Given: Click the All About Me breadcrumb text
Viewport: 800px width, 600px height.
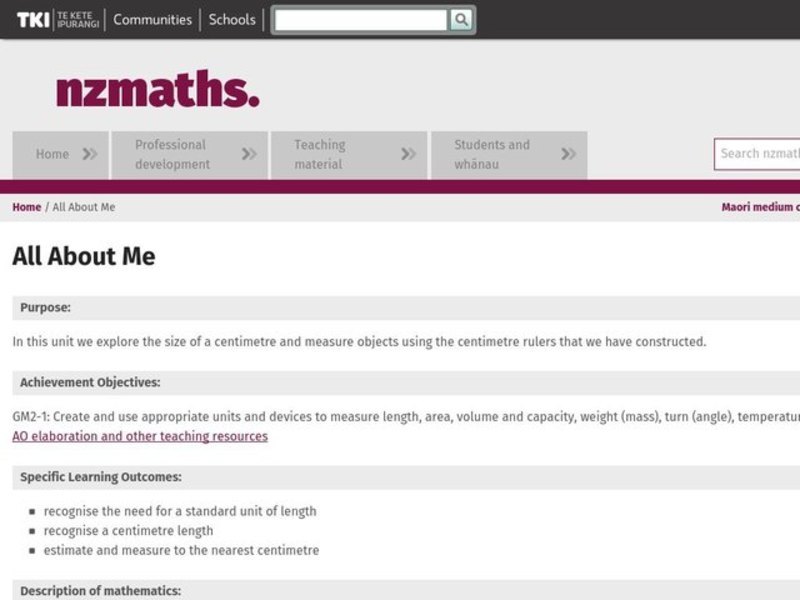Looking at the screenshot, I should (84, 207).
